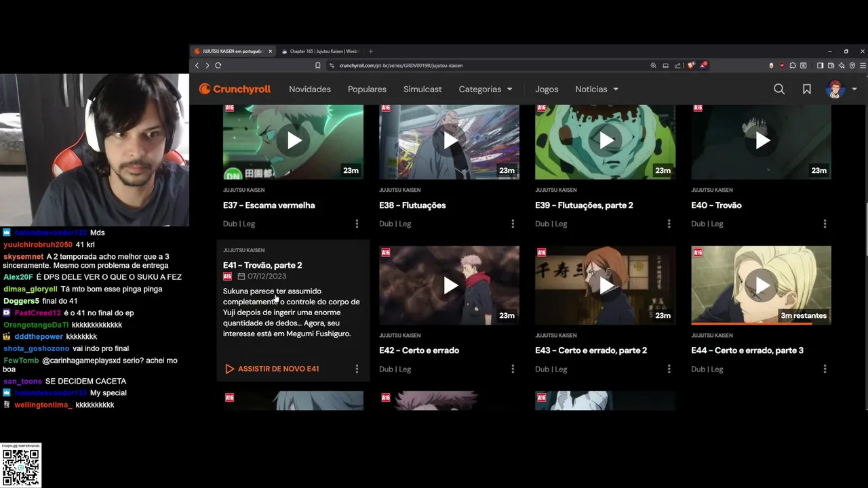The image size is (868, 488).
Task: Open the E37 – Escama vermelha title link
Action: [269, 205]
